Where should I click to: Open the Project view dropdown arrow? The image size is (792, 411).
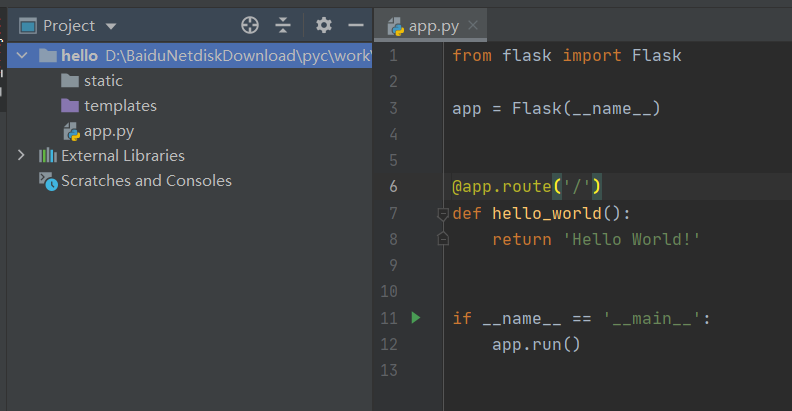(111, 26)
